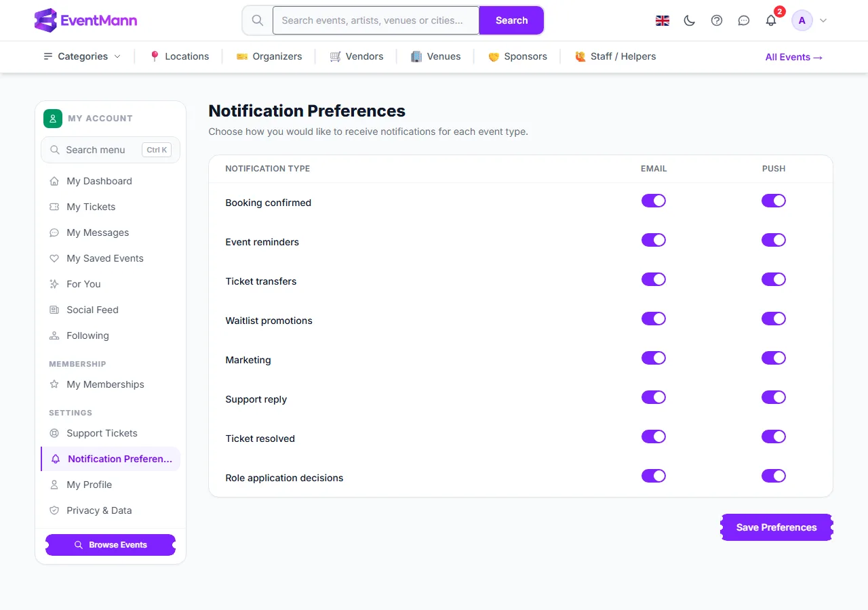Open the Organizers nav item

[269, 56]
